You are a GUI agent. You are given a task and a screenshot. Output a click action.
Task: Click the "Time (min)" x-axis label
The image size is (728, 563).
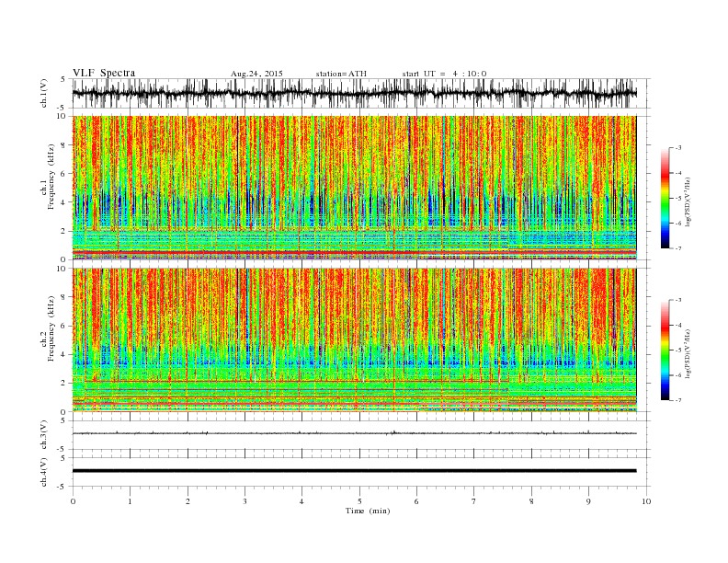click(x=368, y=511)
